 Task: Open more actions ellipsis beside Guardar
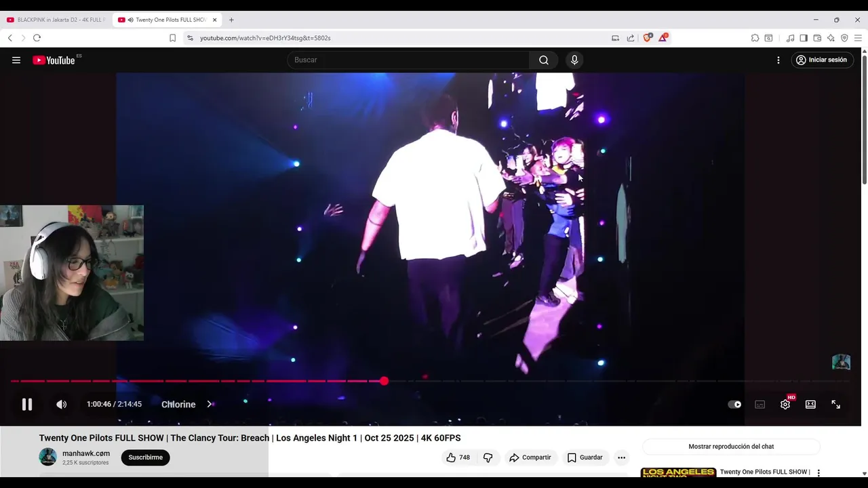pyautogui.click(x=621, y=457)
